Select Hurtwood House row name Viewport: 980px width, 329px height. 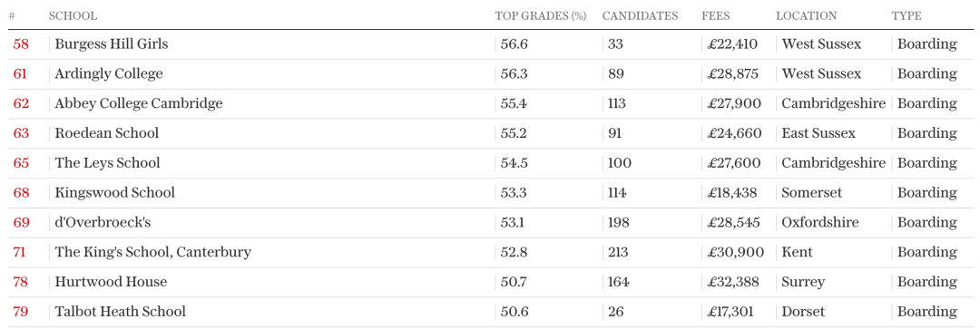pos(112,282)
